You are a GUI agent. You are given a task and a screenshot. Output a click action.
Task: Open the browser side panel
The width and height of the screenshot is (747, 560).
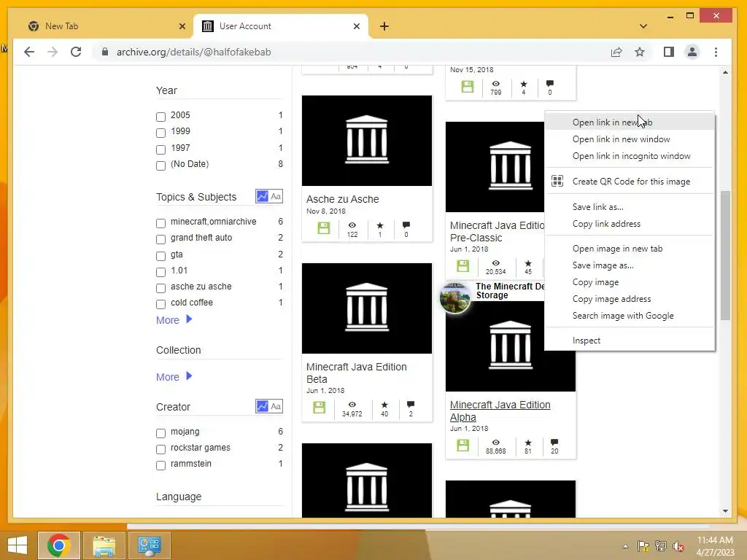click(x=669, y=52)
